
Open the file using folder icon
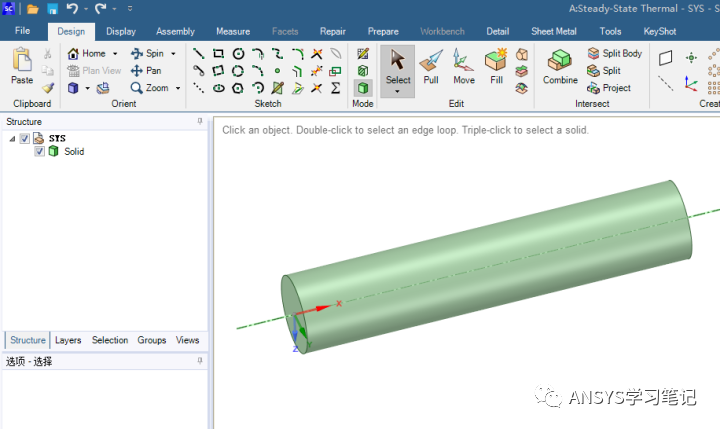pyautogui.click(x=33, y=9)
